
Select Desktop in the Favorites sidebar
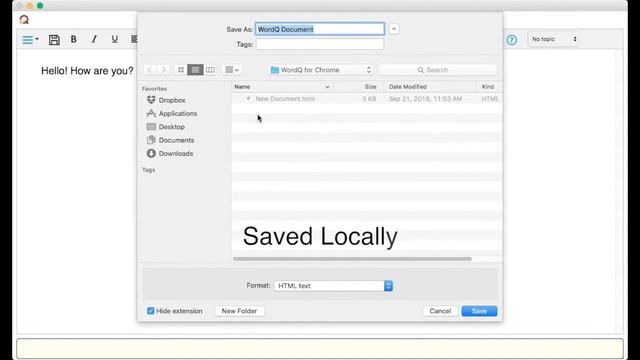166,127
